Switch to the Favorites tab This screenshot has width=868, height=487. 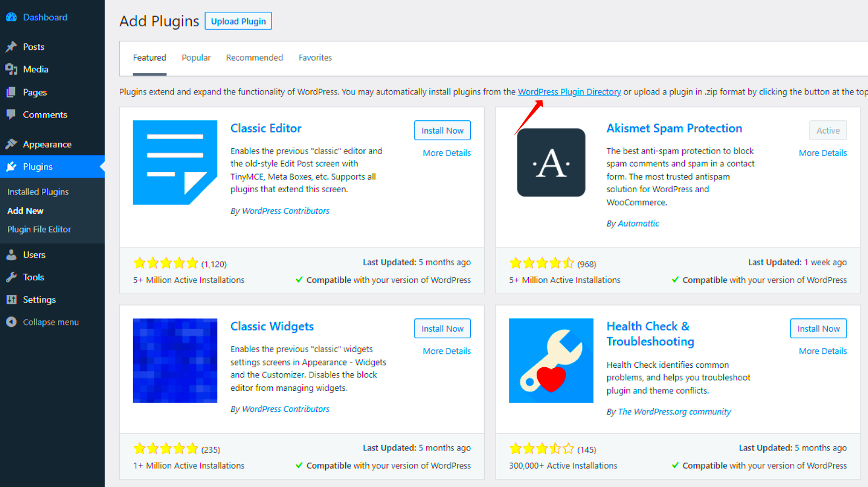(315, 57)
